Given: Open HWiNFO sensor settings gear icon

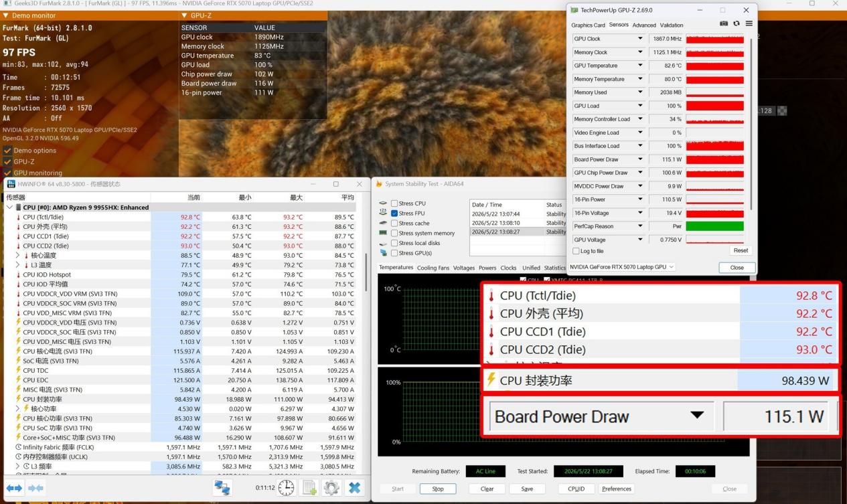Looking at the screenshot, I should point(331,488).
